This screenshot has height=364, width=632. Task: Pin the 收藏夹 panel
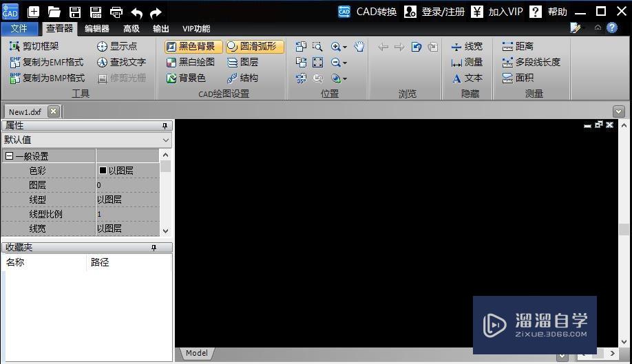[x=154, y=248]
